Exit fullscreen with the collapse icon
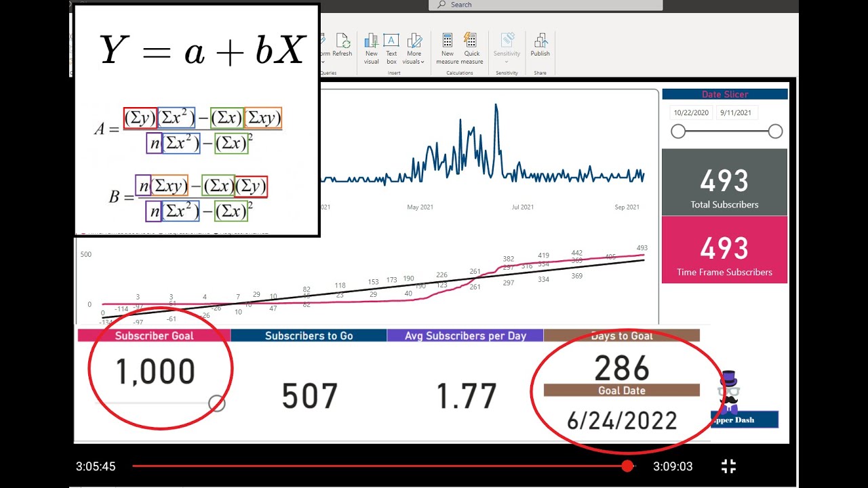868x488 pixels. pyautogui.click(x=729, y=466)
